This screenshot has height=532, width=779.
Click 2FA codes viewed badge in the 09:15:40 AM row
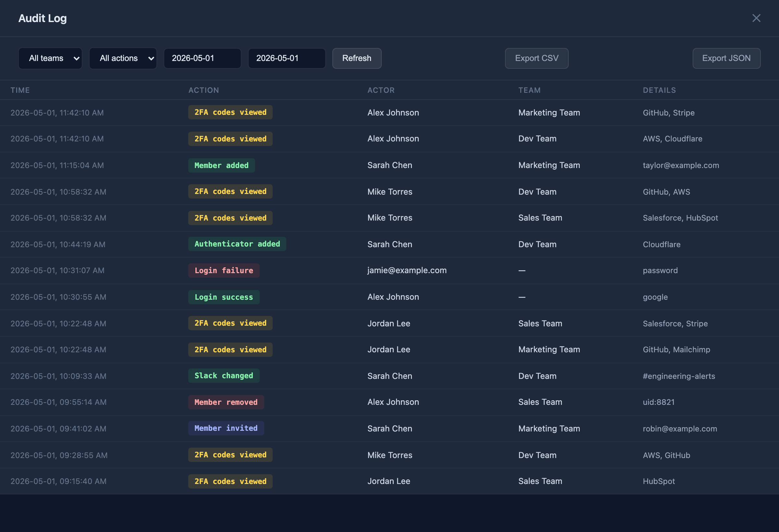230,481
